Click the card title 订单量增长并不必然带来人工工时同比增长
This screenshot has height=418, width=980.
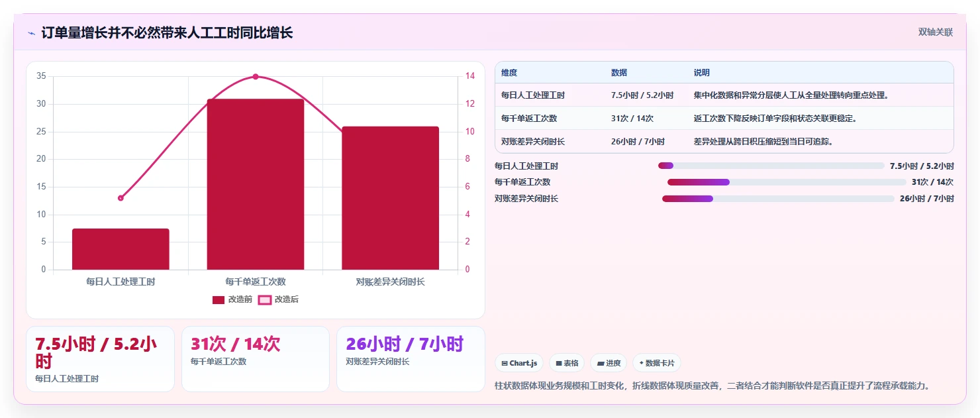pyautogui.click(x=167, y=32)
